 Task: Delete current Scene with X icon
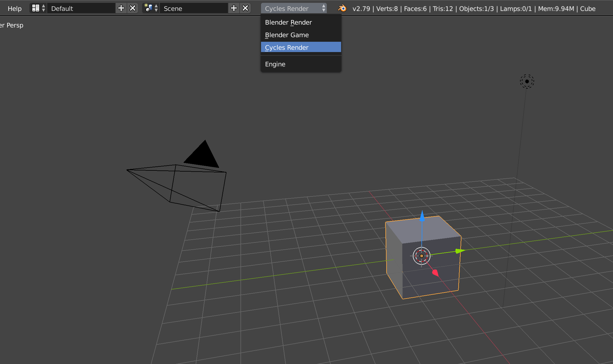tap(245, 8)
